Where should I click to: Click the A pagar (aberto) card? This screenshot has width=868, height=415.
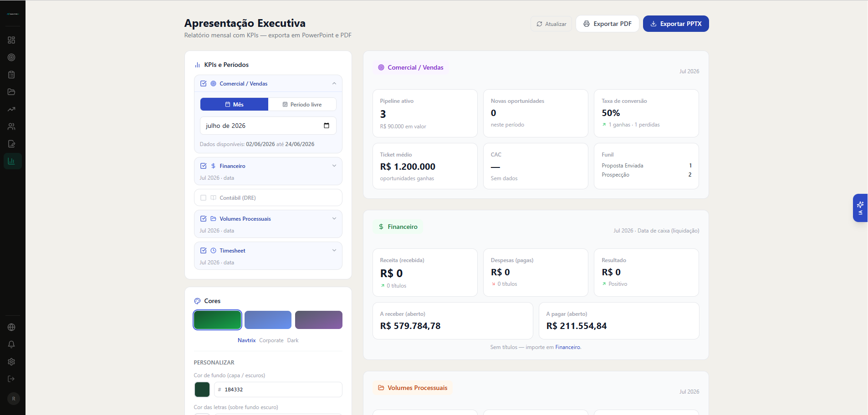(x=619, y=321)
